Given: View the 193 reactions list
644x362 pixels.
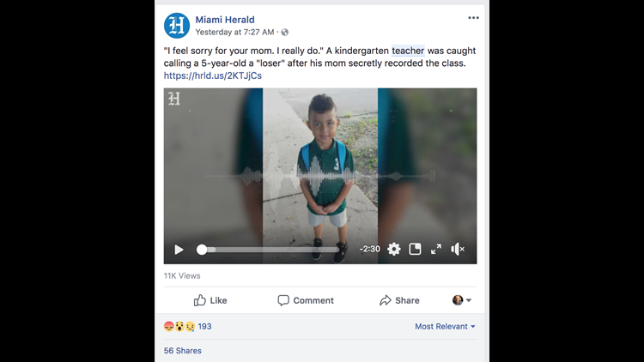Looking at the screenshot, I should (x=204, y=327).
